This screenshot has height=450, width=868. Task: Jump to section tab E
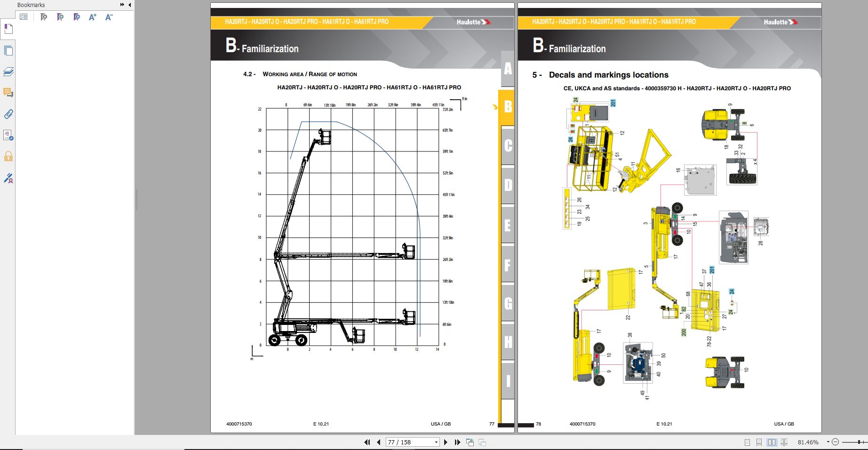(x=508, y=225)
